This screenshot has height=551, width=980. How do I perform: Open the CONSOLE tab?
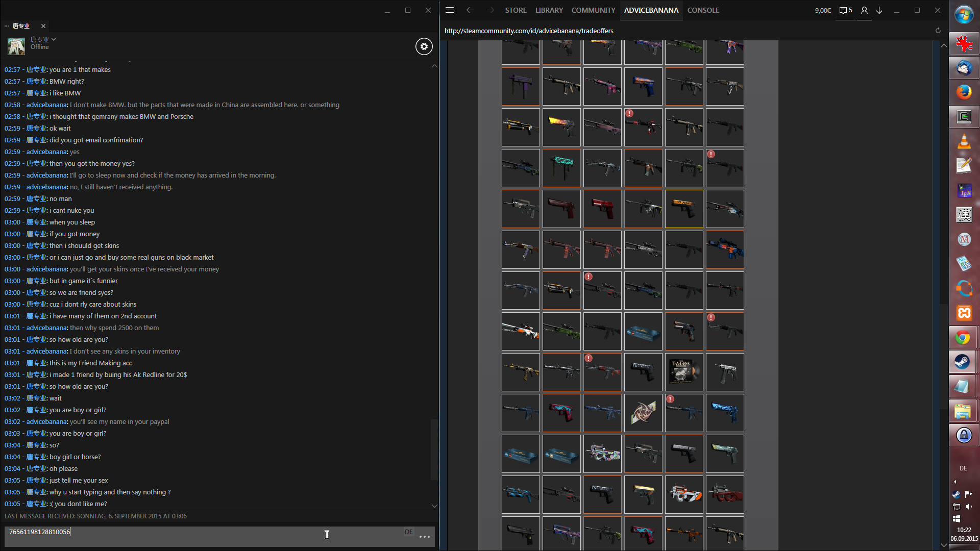[x=703, y=10]
